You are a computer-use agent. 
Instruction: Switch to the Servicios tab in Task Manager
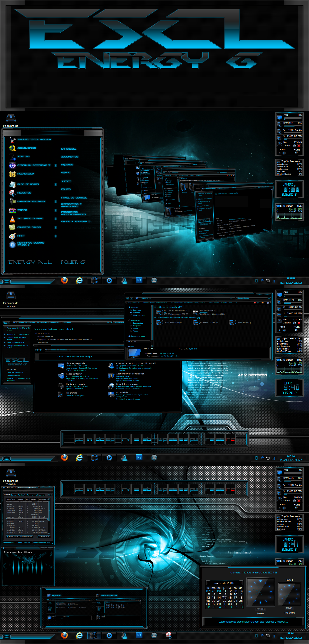pos(14,495)
